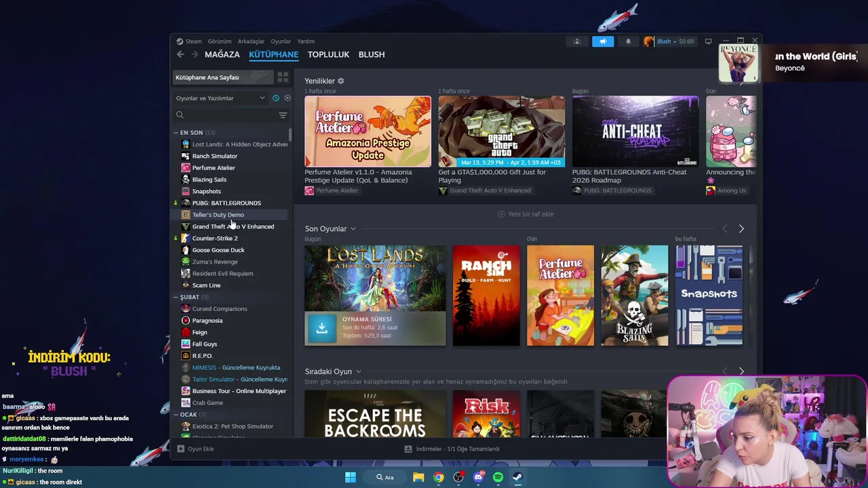Image resolution: width=868 pixels, height=488 pixels.
Task: Open Ranch Sim cover in Son Oyunlar
Action: point(486,296)
